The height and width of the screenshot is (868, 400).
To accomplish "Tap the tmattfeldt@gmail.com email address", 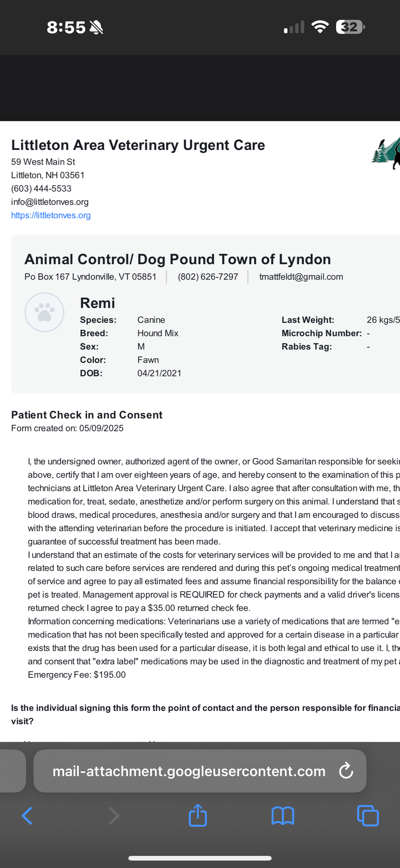I will pos(301,277).
